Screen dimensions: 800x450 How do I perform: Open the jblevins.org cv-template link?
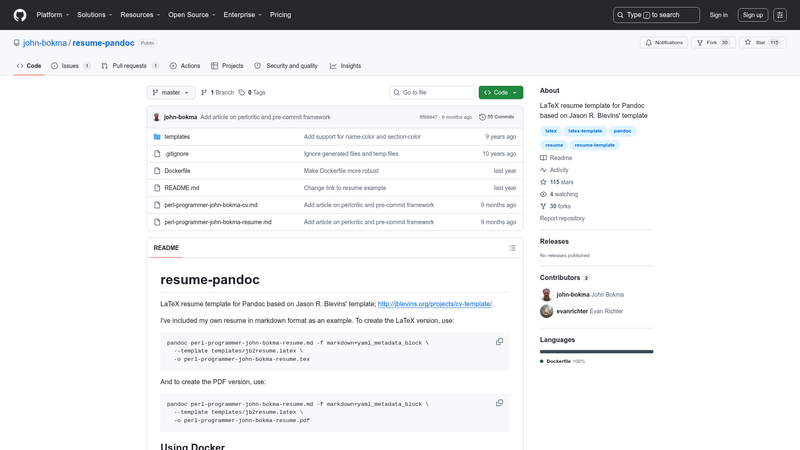coord(435,304)
